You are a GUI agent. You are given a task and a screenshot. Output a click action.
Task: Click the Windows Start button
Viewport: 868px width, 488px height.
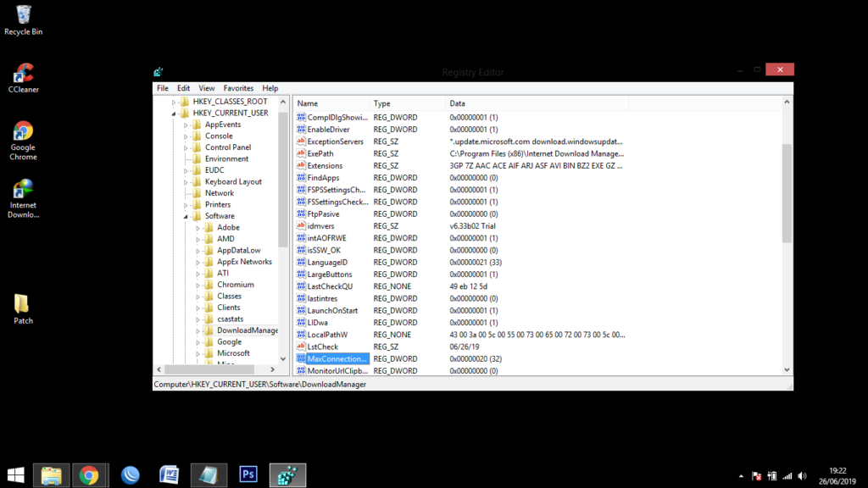[15, 474]
